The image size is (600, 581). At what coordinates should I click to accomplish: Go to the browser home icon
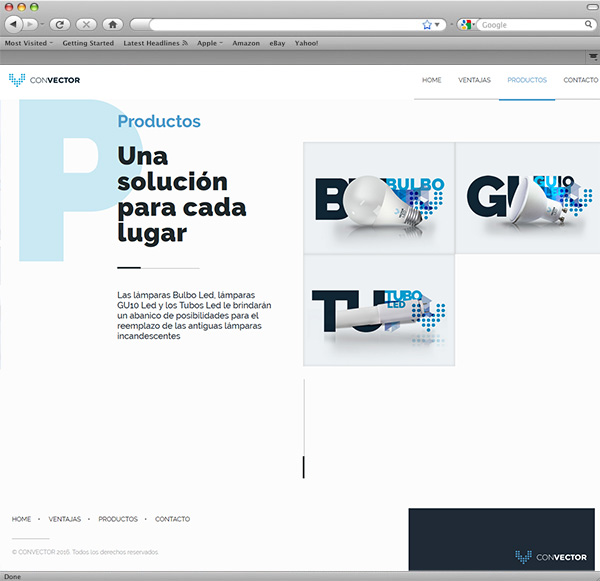coord(112,24)
